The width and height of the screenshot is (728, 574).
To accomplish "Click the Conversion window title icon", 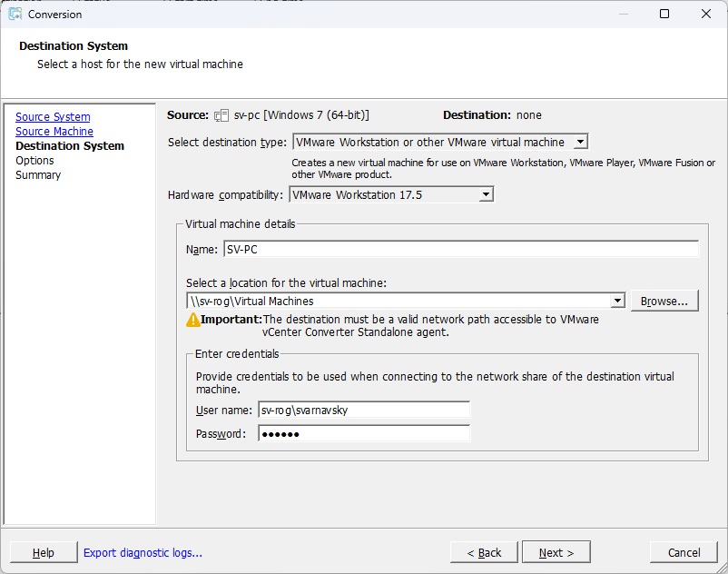I will [x=15, y=14].
